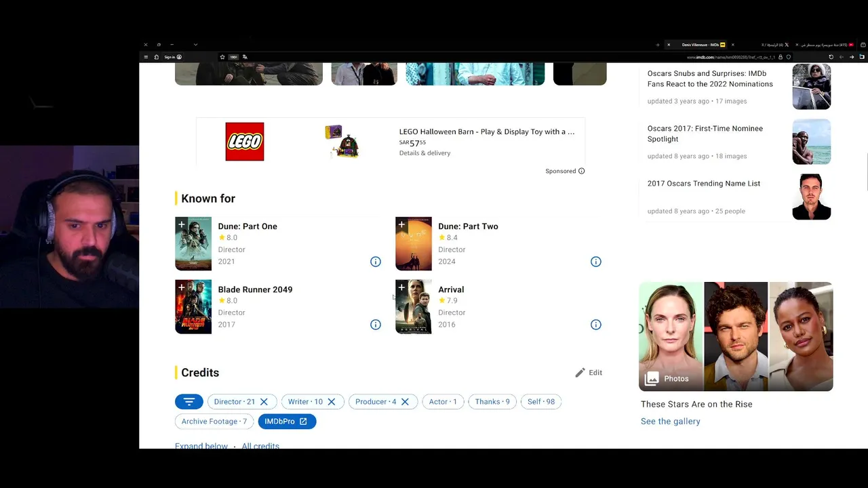Image resolution: width=868 pixels, height=488 pixels.
Task: Open Dune: Part Two title
Action: click(468, 226)
